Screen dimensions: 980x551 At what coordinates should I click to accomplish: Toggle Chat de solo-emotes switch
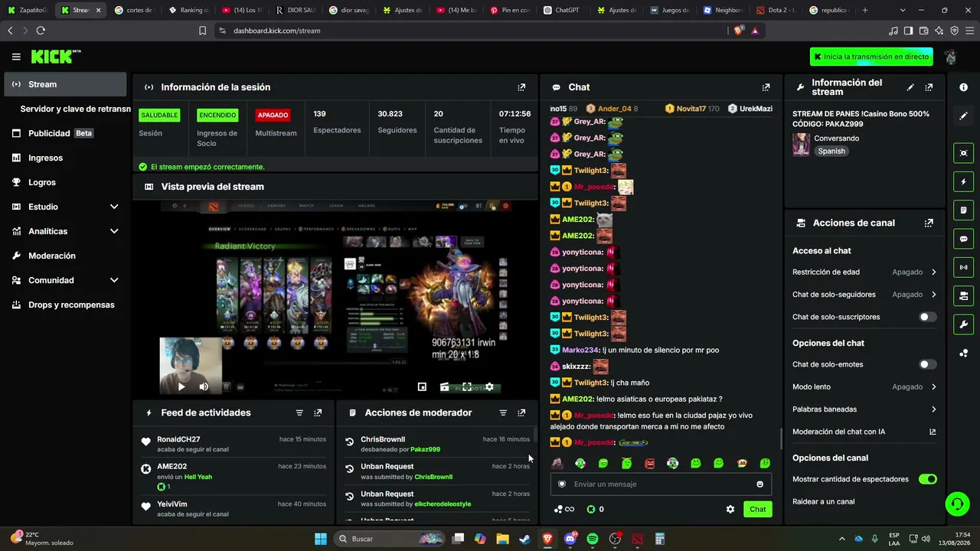[x=927, y=364]
